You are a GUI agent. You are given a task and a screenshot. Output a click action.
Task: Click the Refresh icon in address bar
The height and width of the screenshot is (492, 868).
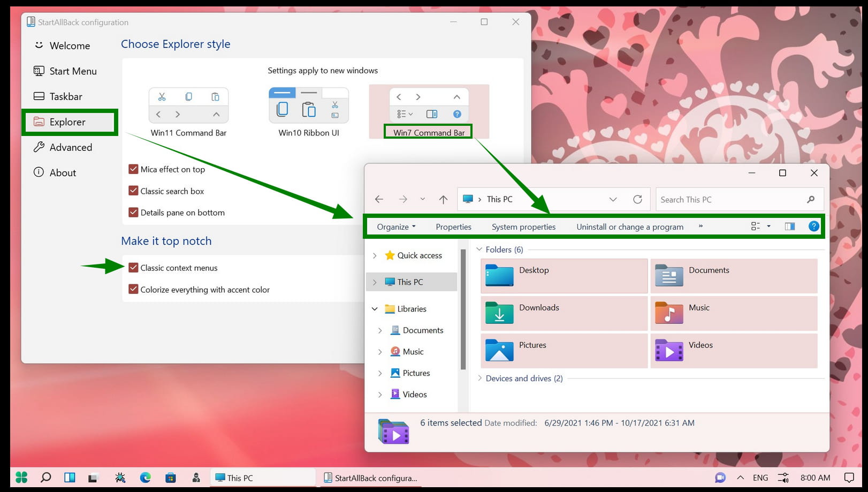(x=637, y=199)
